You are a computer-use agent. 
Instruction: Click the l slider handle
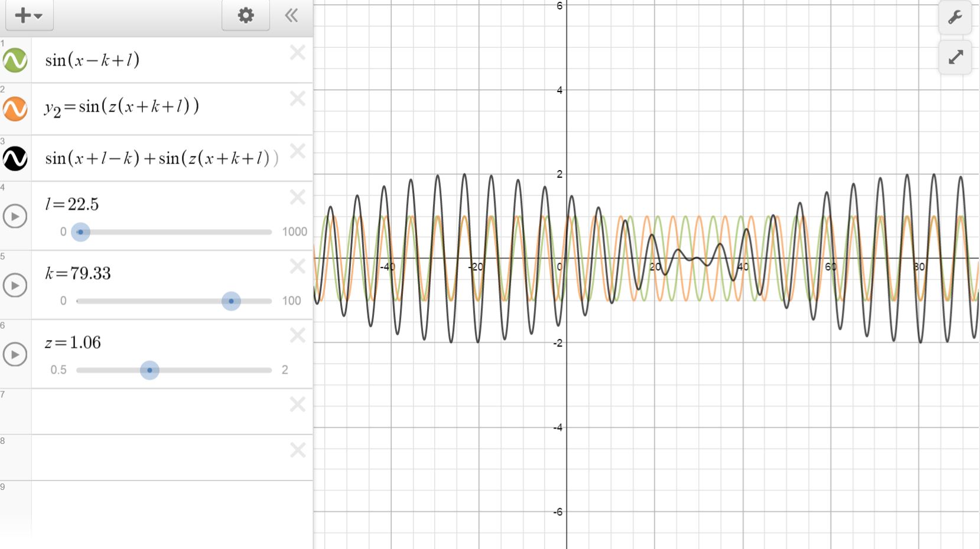coord(80,232)
